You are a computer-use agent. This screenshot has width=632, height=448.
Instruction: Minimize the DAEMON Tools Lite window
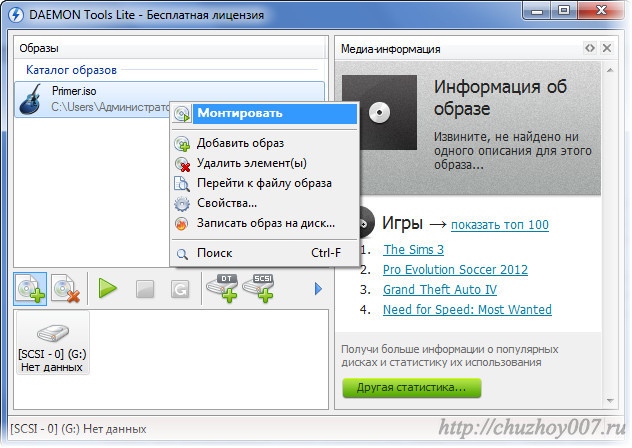537,10
